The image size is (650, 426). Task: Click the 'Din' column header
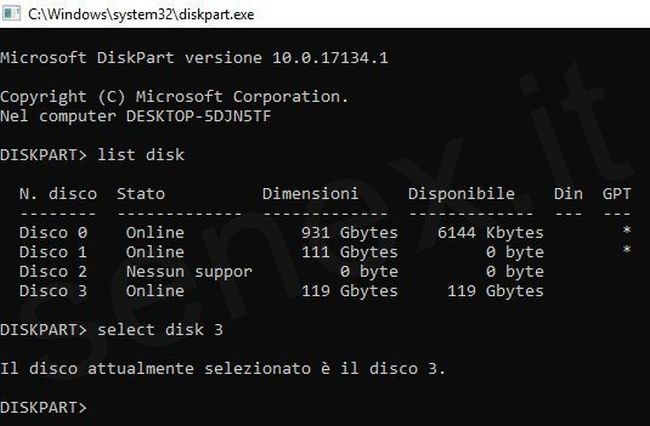click(x=568, y=194)
